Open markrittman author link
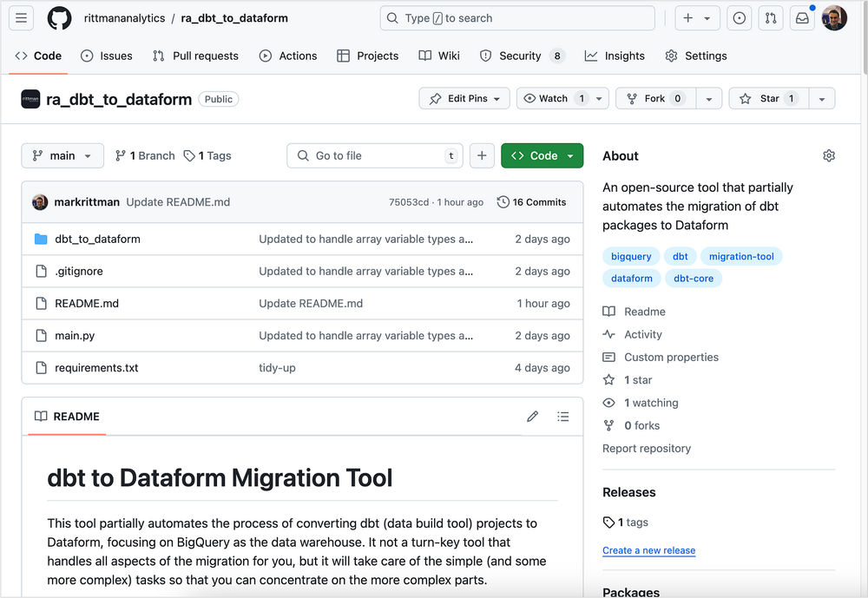This screenshot has width=868, height=598. point(87,202)
